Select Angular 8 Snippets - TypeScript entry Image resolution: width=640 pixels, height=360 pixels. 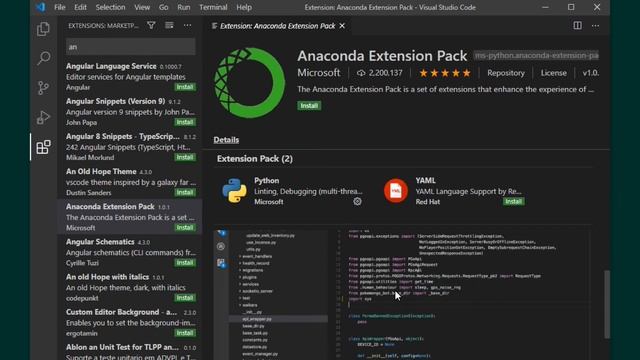(130, 147)
